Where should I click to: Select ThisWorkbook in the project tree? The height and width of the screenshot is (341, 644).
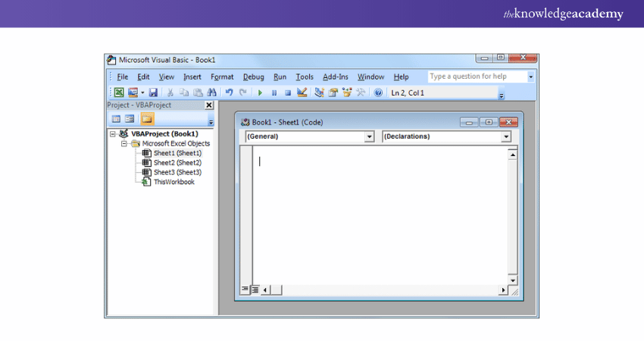coord(174,182)
